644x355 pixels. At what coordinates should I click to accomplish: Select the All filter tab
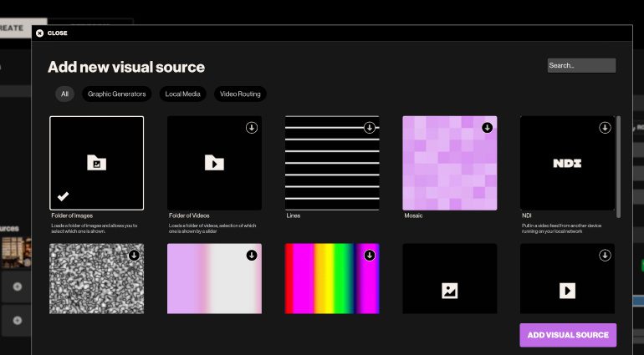point(64,94)
